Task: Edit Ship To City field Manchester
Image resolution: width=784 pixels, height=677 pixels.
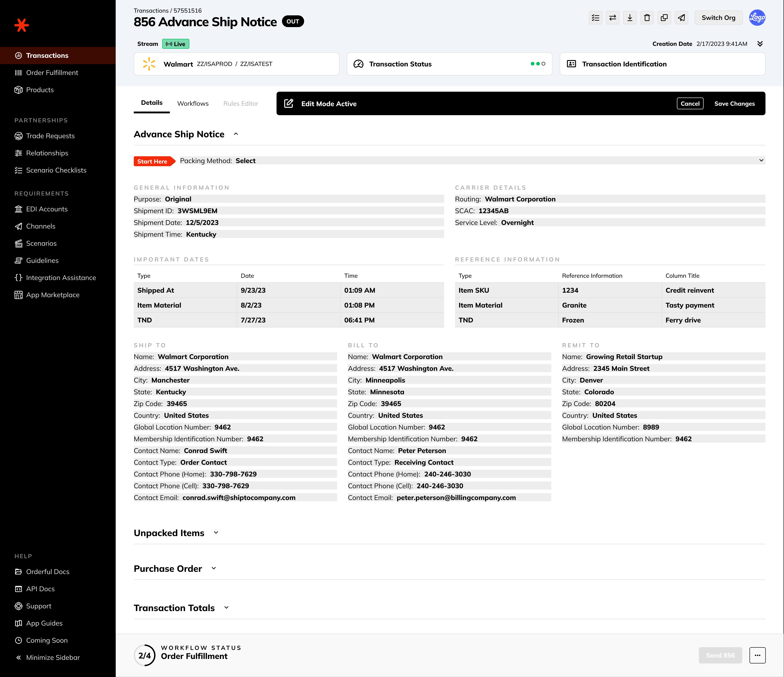Action: tap(235, 380)
